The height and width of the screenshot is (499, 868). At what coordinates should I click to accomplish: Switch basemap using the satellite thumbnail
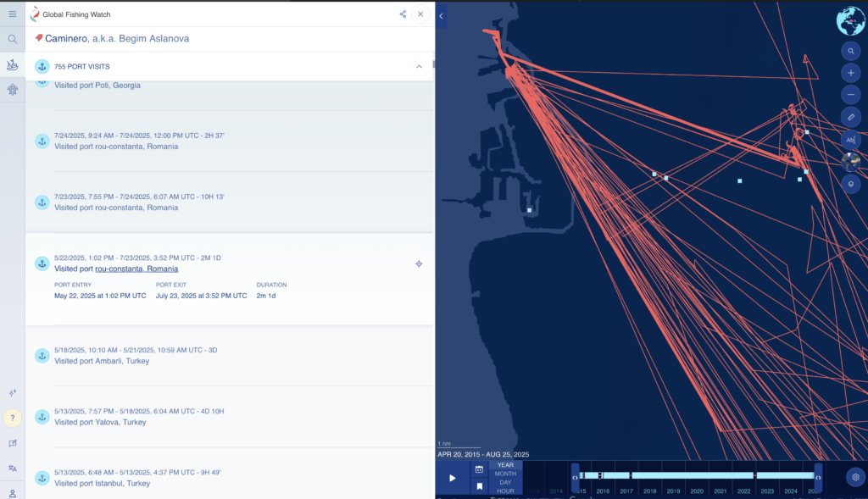[x=851, y=162]
